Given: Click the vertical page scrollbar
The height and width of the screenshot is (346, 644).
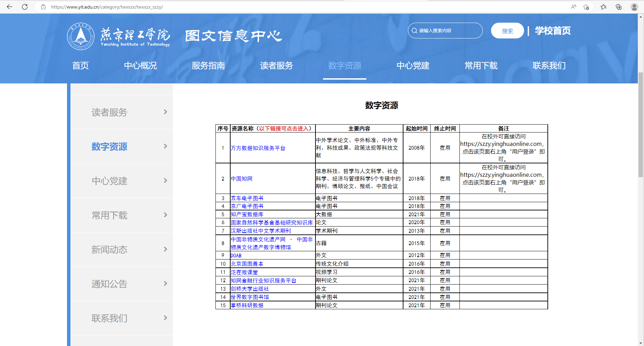Looking at the screenshot, I should click(x=641, y=125).
